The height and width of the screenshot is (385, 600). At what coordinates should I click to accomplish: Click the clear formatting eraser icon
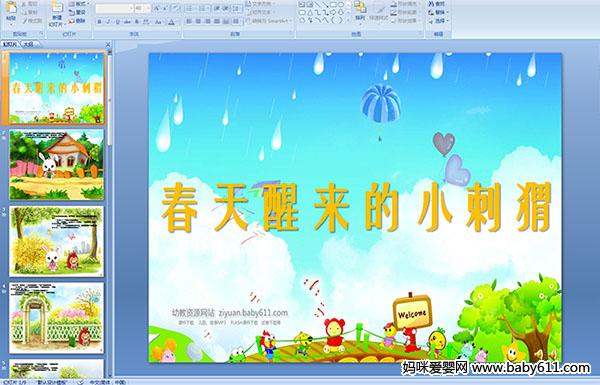(175, 8)
